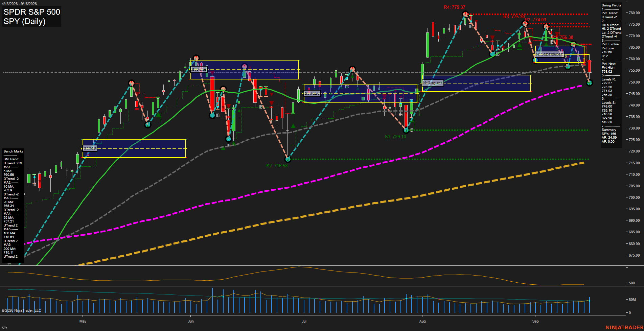The width and height of the screenshot is (644, 331).
Task: Select support level 619.29 in Swing Pivots
Action: (607, 122)
